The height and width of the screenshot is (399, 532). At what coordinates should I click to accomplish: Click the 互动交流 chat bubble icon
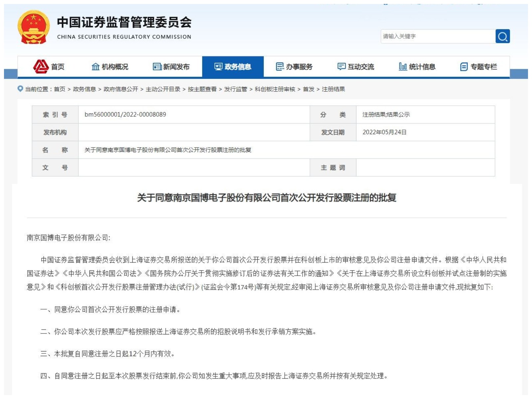[341, 67]
